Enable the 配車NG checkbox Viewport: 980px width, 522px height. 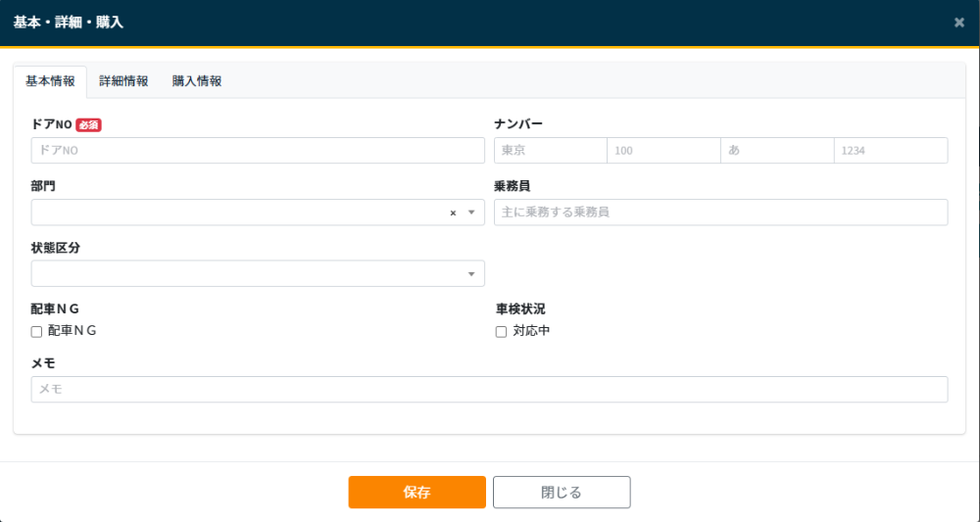[37, 332]
